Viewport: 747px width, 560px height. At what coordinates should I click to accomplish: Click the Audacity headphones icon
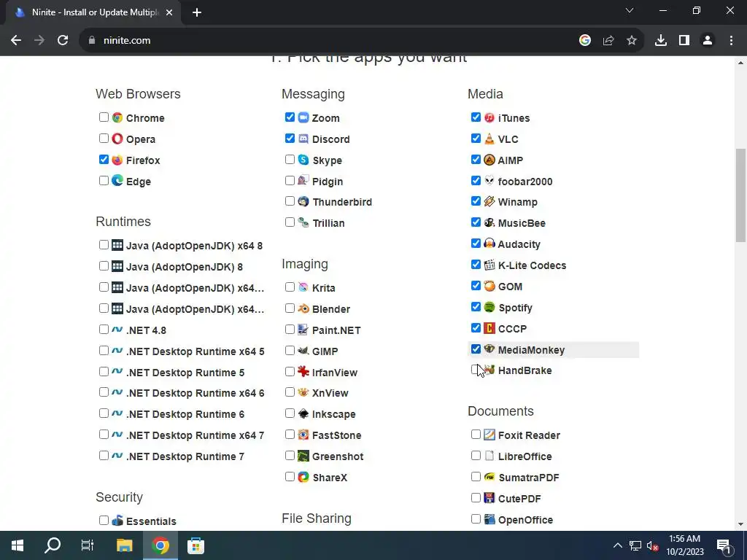point(489,244)
